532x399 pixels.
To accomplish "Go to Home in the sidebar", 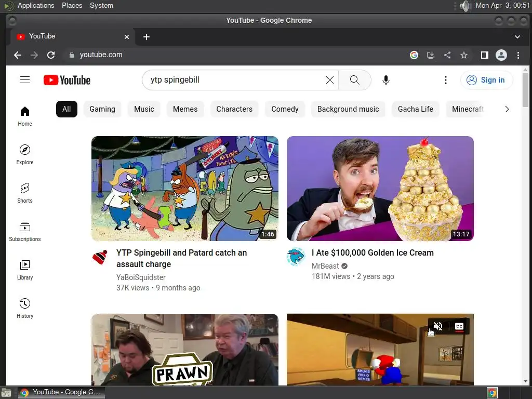I will [25, 116].
